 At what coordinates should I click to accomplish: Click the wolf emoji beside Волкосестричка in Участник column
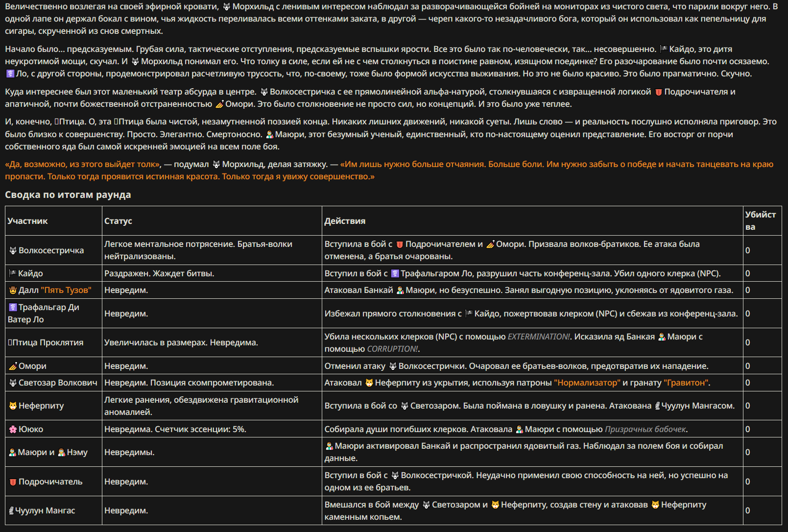point(13,250)
